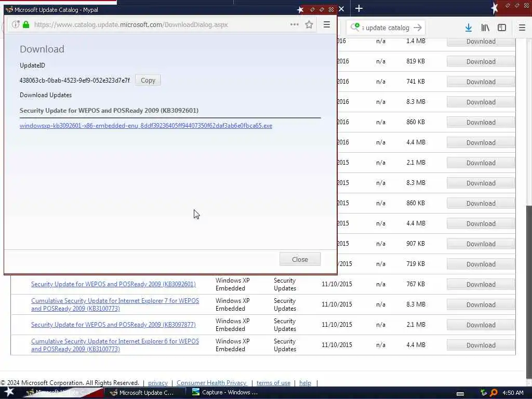Switch to second Microsoft Update Catalog taskbar item

(142, 393)
